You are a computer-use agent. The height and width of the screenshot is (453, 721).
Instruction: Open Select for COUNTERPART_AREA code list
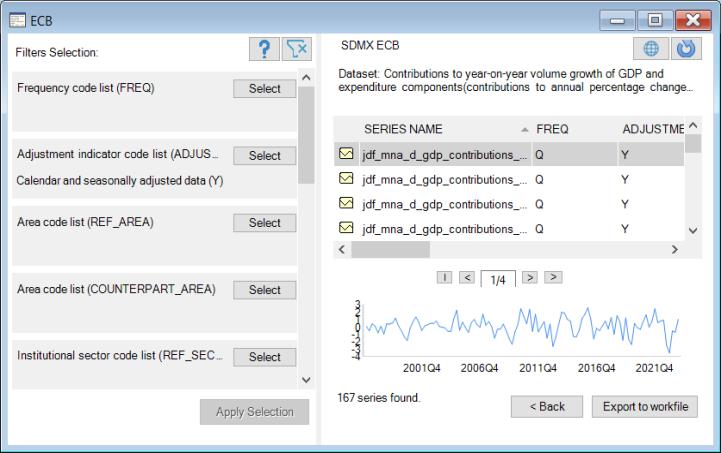pyautogui.click(x=264, y=290)
